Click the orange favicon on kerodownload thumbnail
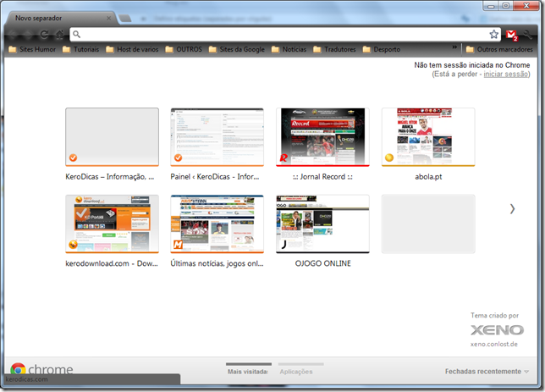Viewport: 545px width, 392px height. coord(73,245)
